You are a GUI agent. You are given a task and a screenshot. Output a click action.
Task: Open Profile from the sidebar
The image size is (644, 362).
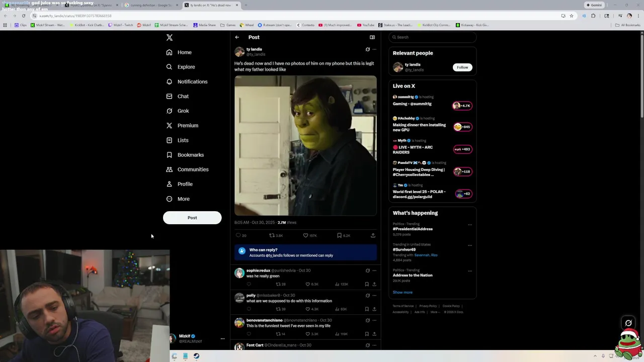coord(180,184)
